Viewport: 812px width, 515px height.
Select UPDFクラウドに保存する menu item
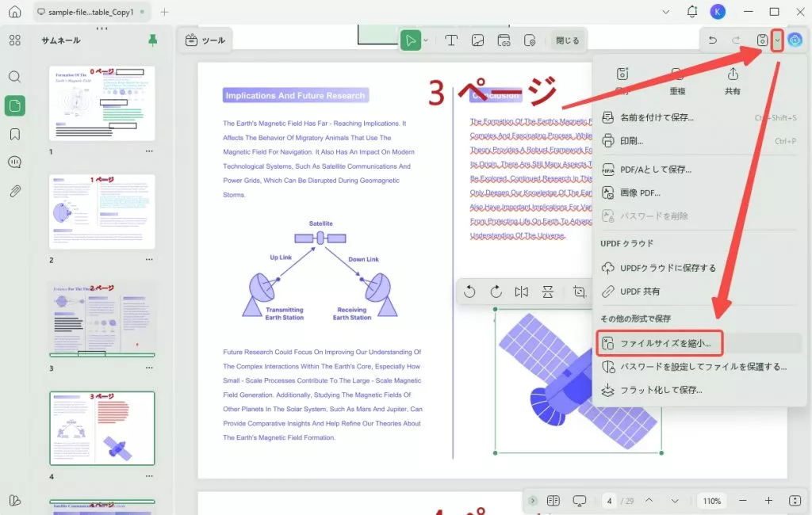(x=699, y=268)
